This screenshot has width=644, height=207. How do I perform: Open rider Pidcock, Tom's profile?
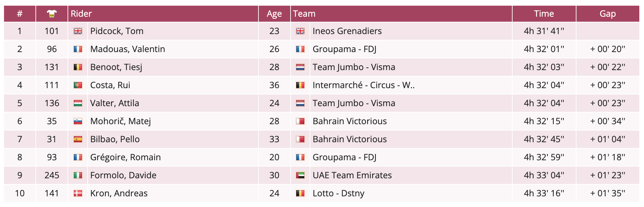pyautogui.click(x=117, y=31)
